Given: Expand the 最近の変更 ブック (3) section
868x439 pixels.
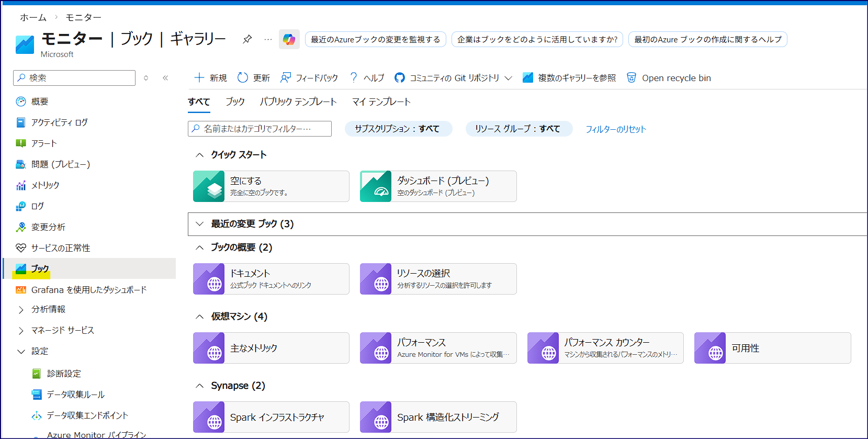Looking at the screenshot, I should point(199,224).
